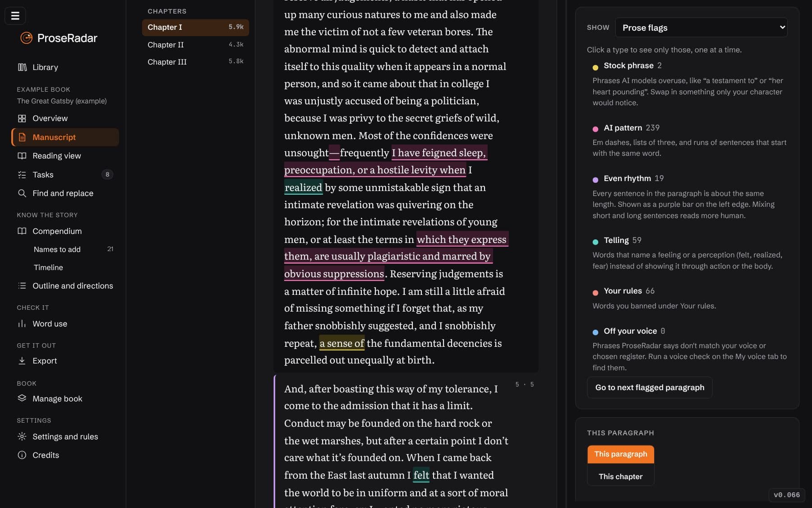Image resolution: width=812 pixels, height=508 pixels.
Task: Open Chapter II in chapters list
Action: pyautogui.click(x=195, y=45)
